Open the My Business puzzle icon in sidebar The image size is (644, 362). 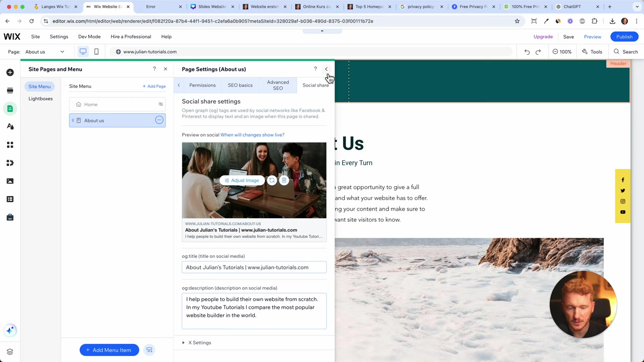(10, 163)
